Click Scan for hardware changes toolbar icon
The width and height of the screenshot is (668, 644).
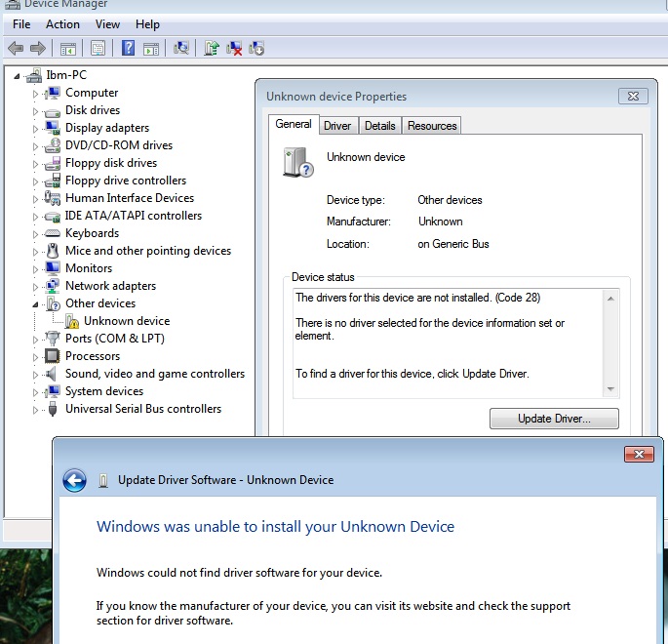pyautogui.click(x=181, y=48)
